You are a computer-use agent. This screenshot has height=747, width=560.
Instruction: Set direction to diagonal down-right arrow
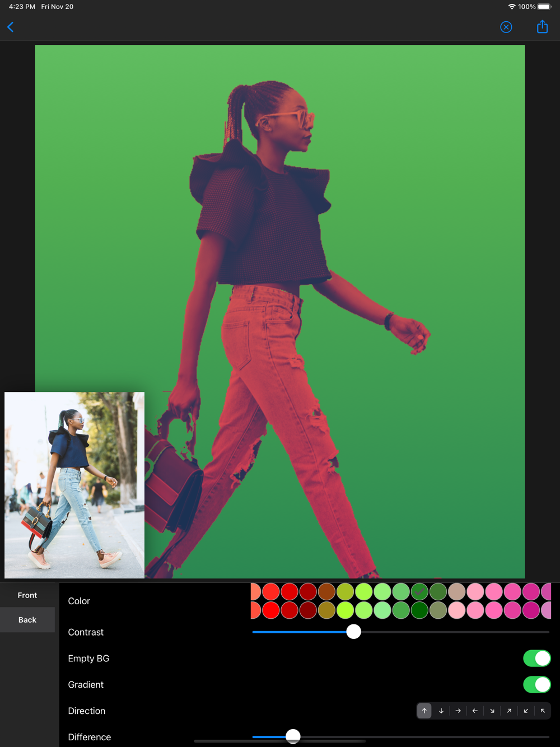click(492, 711)
